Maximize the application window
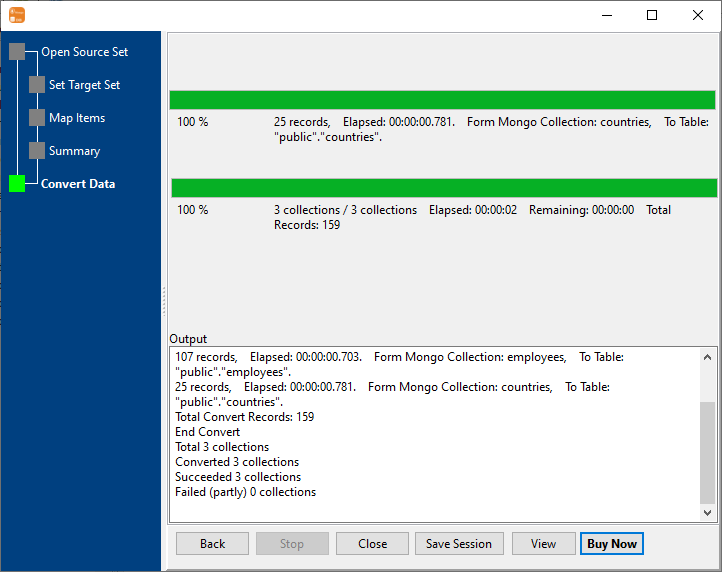The image size is (722, 572). 652,15
